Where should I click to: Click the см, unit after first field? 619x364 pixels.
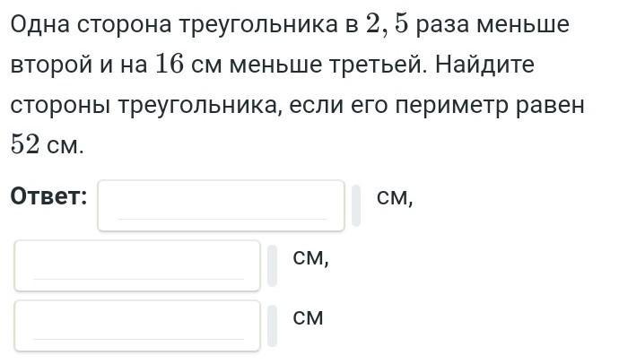point(395,197)
